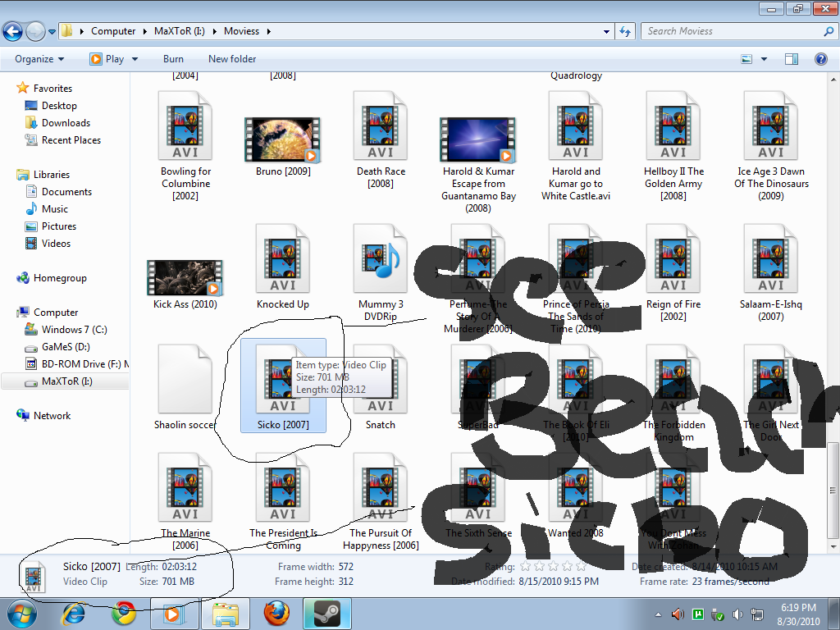Select Bowling for Columbine [2002] file
This screenshot has height=630, width=840.
(x=185, y=146)
